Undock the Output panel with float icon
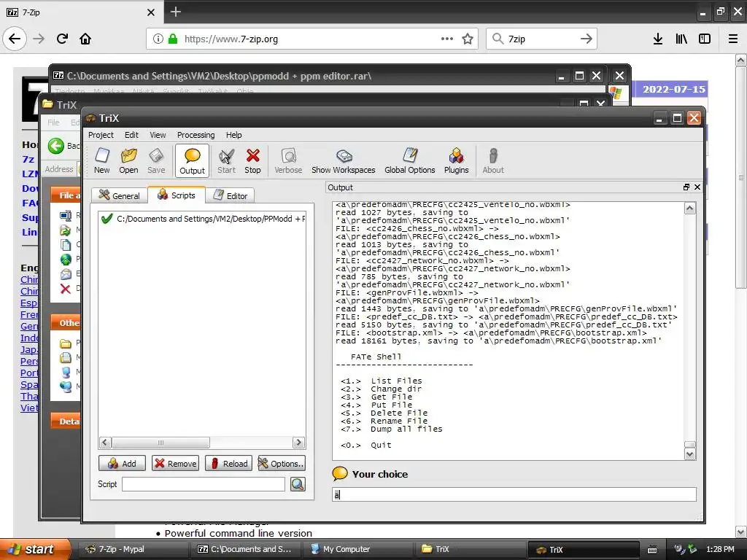Screen dimensions: 747x560 tap(686, 187)
